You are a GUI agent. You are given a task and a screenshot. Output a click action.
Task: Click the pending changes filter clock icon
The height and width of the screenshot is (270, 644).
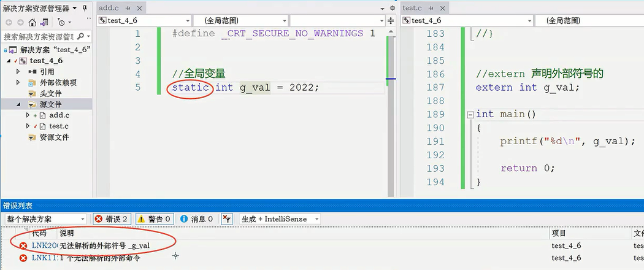(61, 22)
